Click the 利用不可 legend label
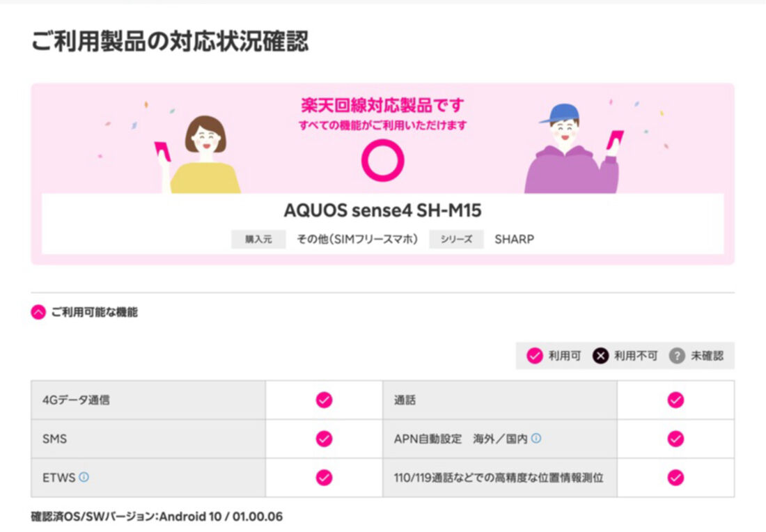This screenshot has height=532, width=766. coord(636,356)
